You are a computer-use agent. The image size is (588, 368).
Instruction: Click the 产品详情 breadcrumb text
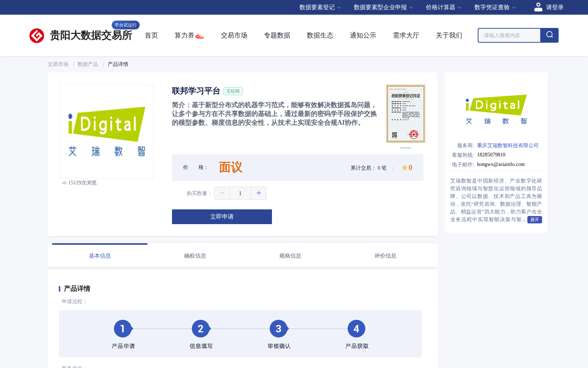click(118, 64)
